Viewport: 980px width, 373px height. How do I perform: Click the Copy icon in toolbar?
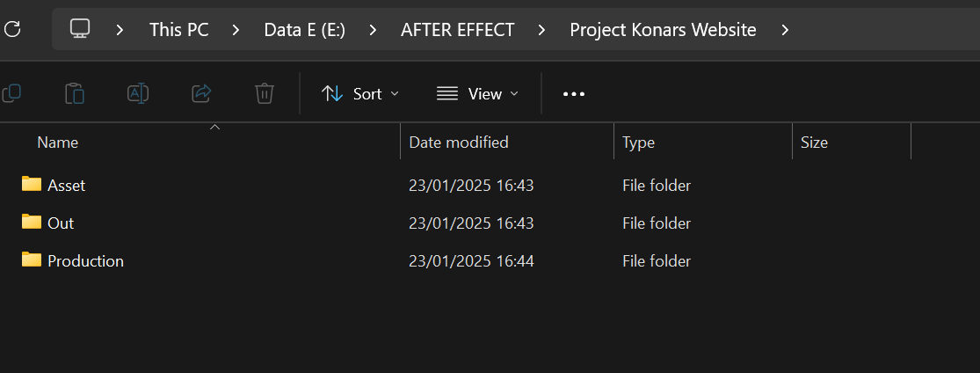pyautogui.click(x=12, y=94)
